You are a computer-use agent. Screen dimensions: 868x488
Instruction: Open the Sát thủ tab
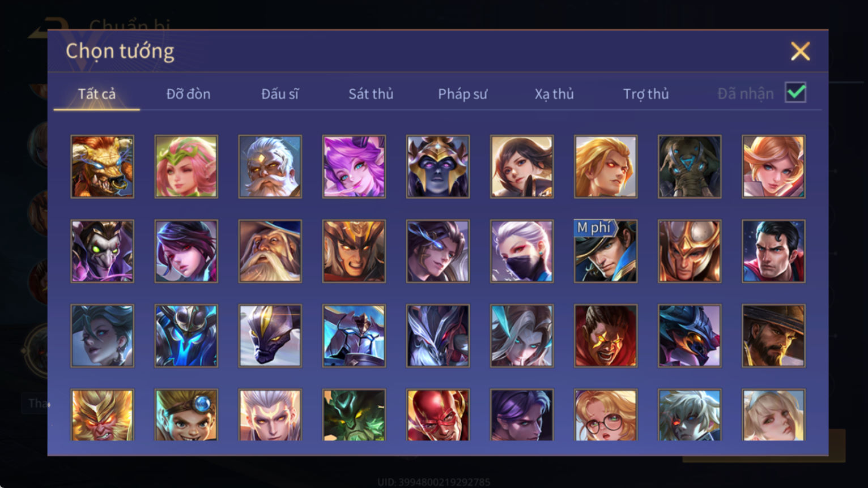pos(371,94)
